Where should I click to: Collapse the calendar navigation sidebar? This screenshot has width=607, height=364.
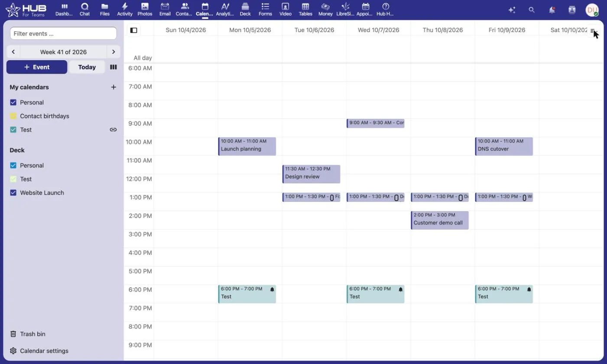134,30
